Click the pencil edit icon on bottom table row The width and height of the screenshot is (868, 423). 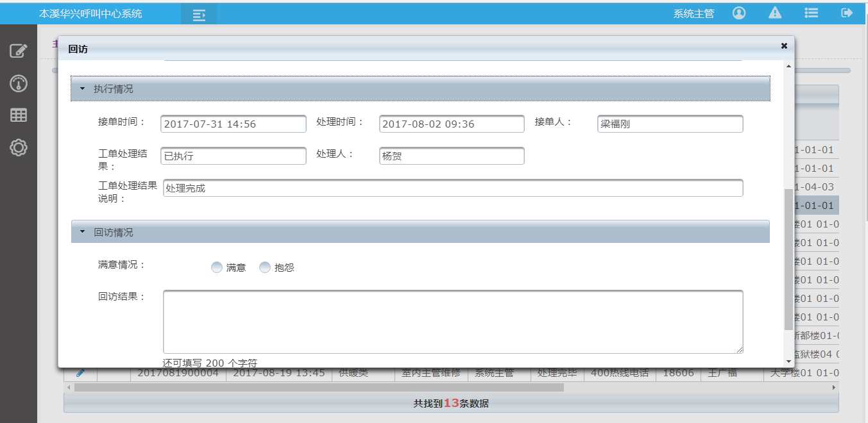pos(80,372)
